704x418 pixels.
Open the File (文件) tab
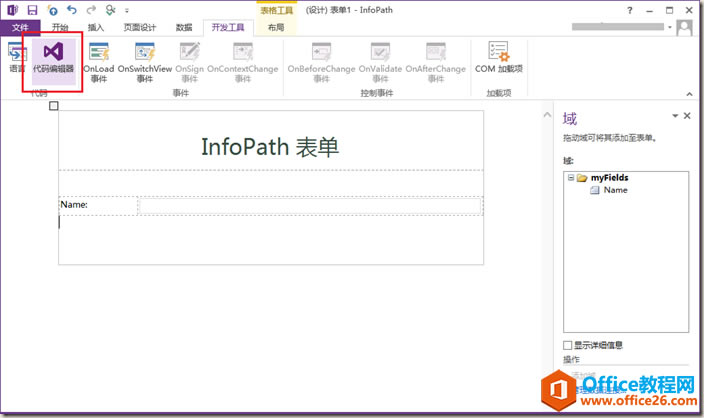pos(20,28)
